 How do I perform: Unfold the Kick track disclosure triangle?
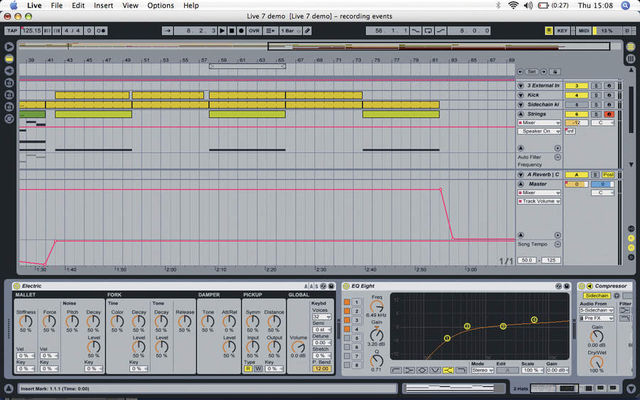pyautogui.click(x=521, y=95)
